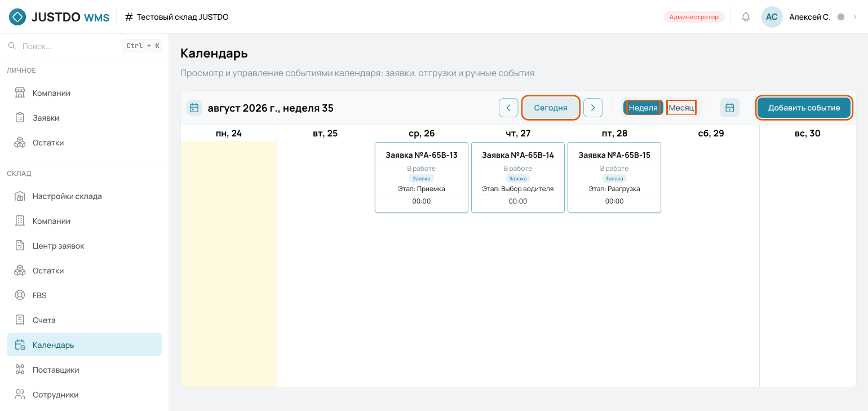Screen dimensions: 868x411
Task: Open the date picker icon right of Месяц
Action: pyautogui.click(x=730, y=108)
